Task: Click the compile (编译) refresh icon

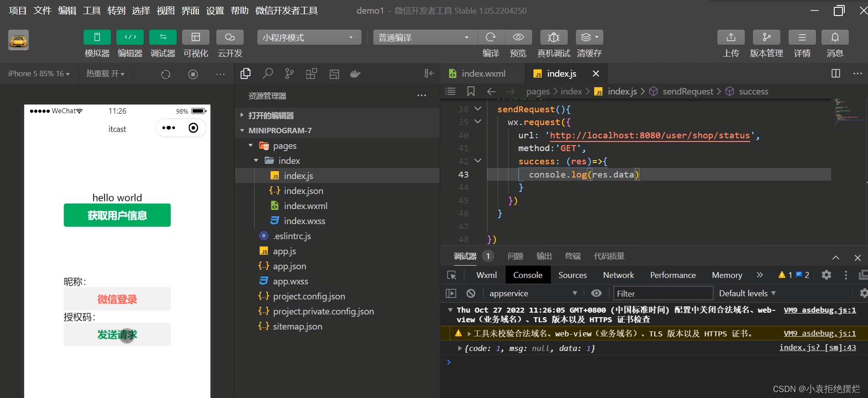Action: (491, 37)
